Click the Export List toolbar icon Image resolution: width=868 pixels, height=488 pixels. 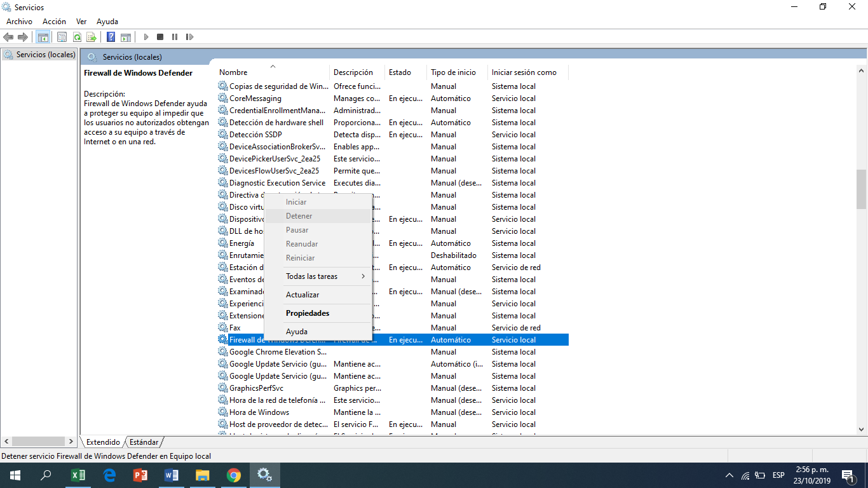[92, 37]
